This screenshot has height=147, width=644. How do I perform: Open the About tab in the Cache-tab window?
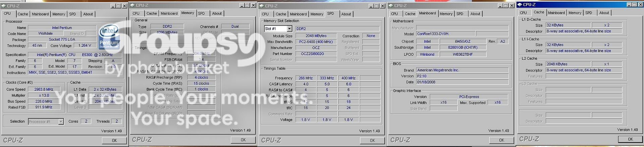click(604, 13)
